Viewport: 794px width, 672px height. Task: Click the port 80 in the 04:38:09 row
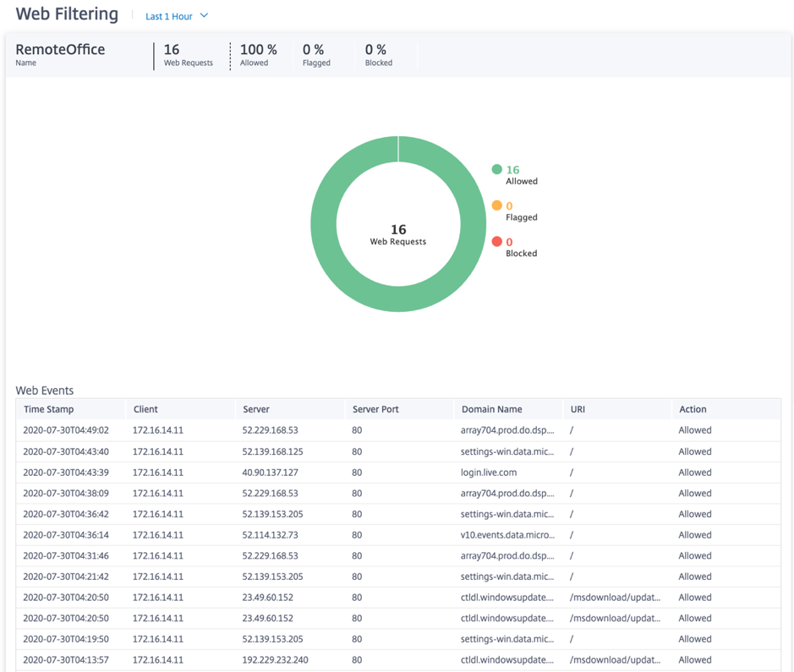tap(357, 493)
